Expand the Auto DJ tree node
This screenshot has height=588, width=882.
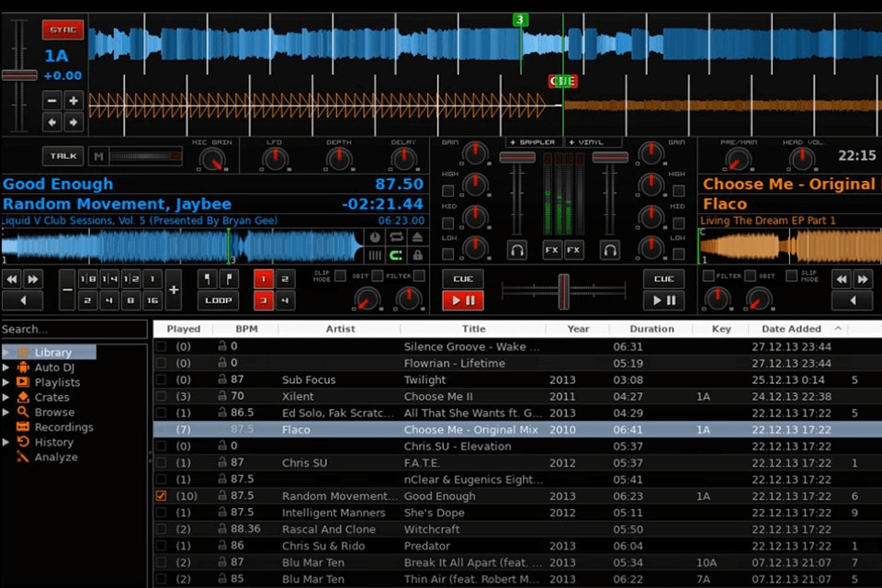pyautogui.click(x=6, y=367)
